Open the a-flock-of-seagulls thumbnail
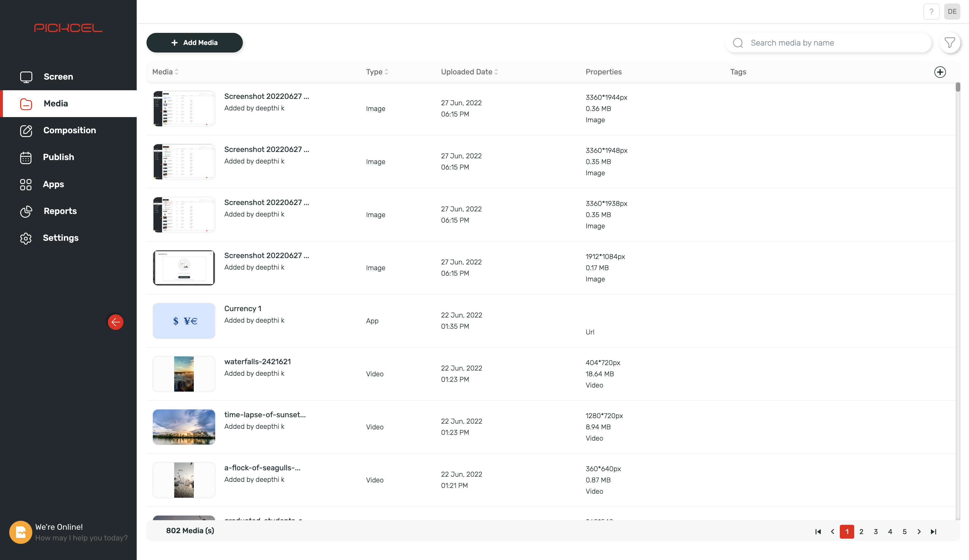969x560 pixels. pos(184,480)
